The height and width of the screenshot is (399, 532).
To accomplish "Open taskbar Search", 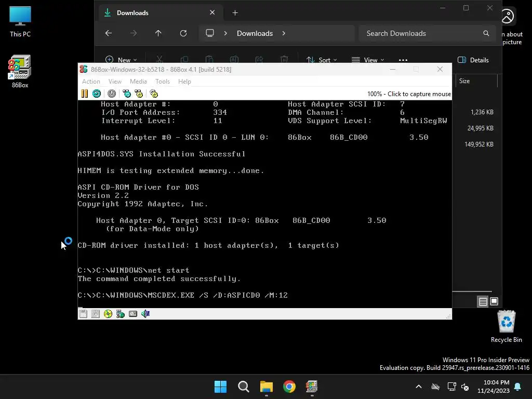I will tap(243, 387).
